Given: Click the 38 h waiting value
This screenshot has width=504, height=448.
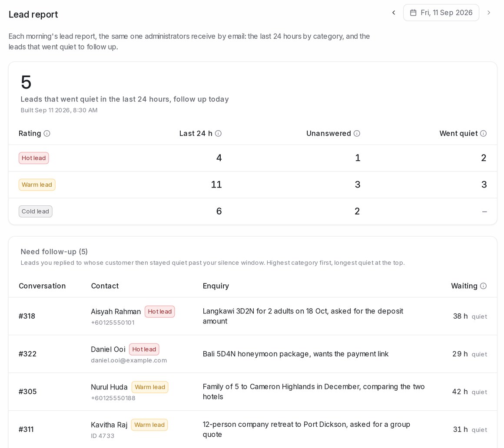Looking at the screenshot, I should tap(460, 316).
